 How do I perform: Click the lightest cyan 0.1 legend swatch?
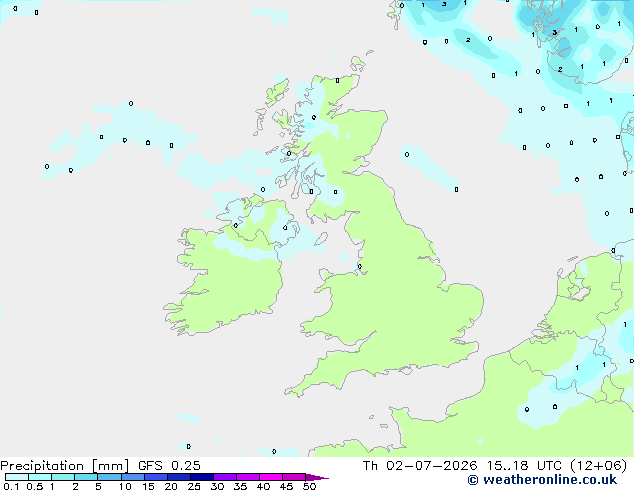(x=17, y=477)
